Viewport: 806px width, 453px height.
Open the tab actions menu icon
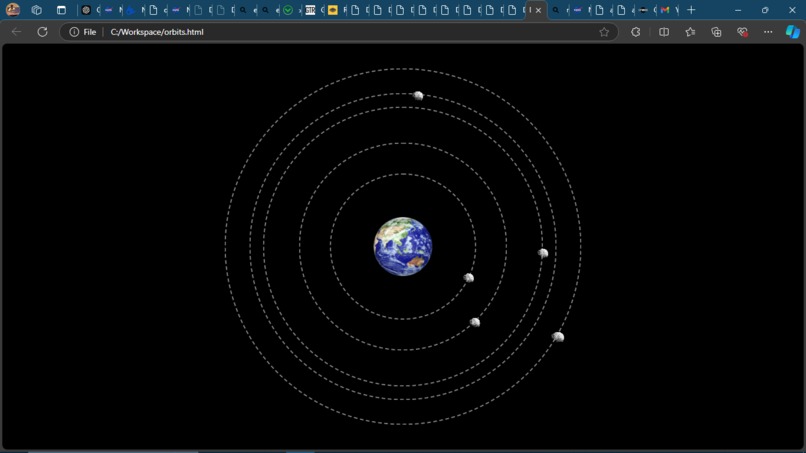[x=61, y=10]
